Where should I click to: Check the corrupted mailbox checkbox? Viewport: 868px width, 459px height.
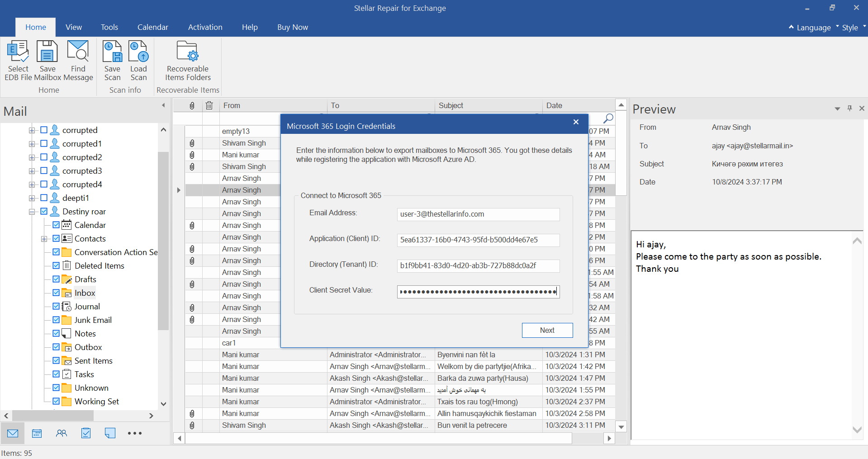44,130
